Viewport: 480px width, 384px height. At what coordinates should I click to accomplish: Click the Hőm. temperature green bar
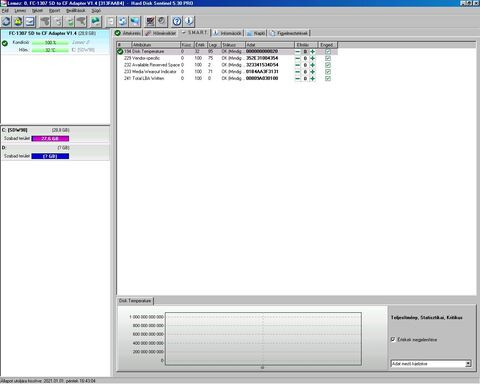point(50,50)
